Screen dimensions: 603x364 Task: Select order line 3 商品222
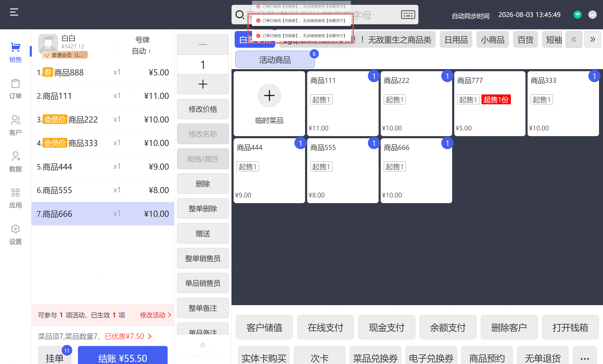point(103,120)
